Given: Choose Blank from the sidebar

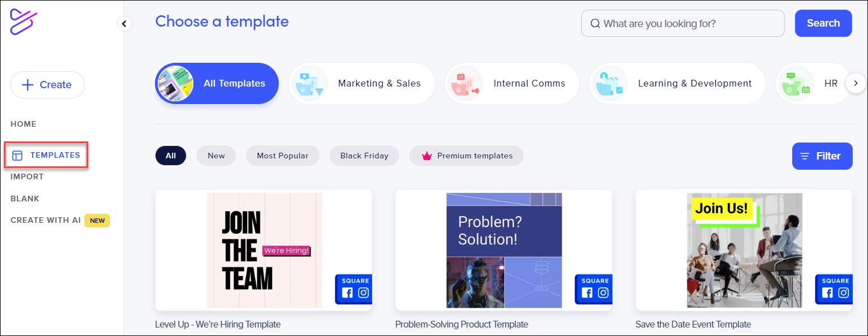Looking at the screenshot, I should click(25, 199).
